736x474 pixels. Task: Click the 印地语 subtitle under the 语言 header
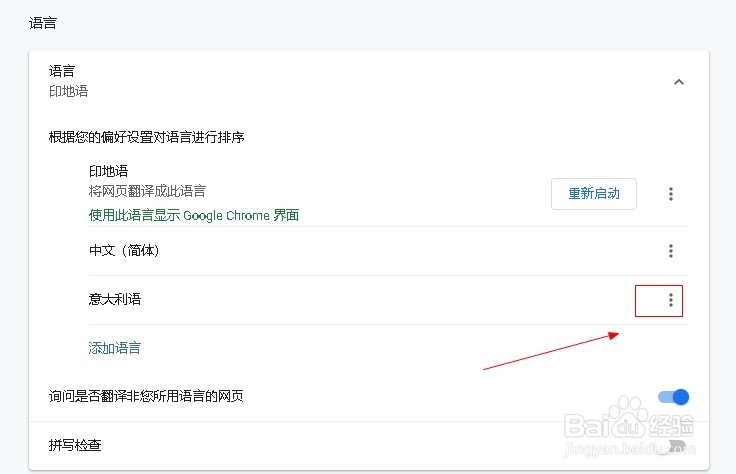click(69, 91)
